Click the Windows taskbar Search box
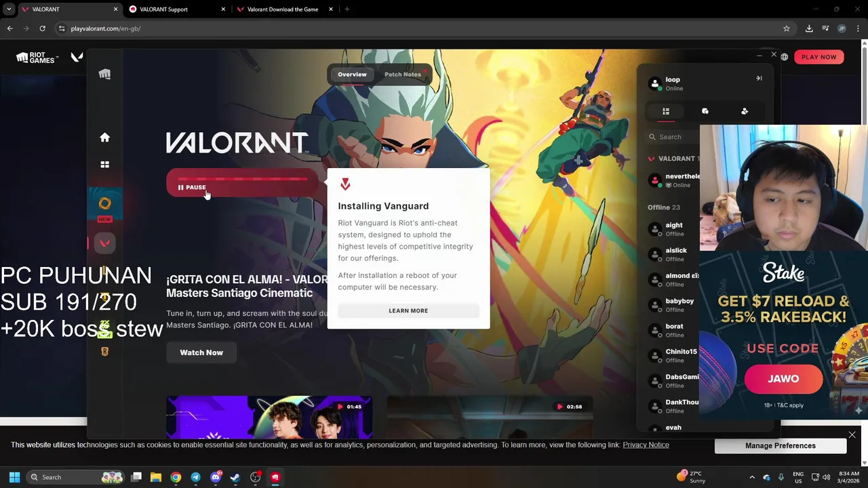 tap(75, 477)
